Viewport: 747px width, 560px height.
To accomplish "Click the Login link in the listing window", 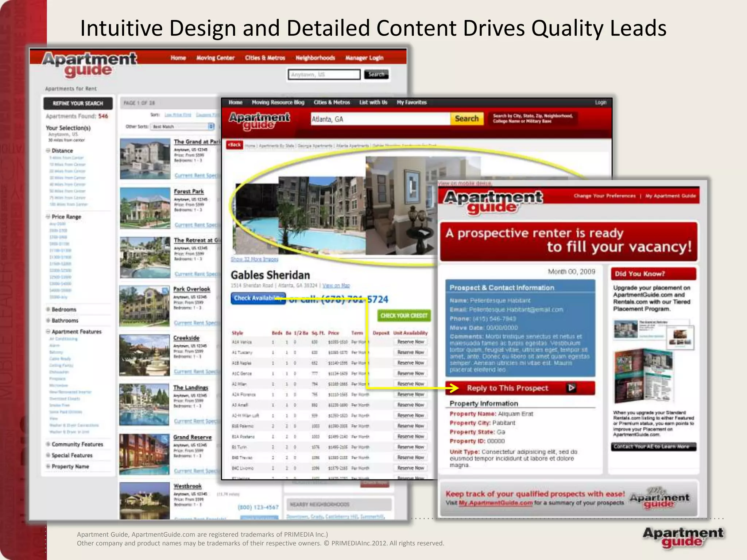I will [x=601, y=102].
